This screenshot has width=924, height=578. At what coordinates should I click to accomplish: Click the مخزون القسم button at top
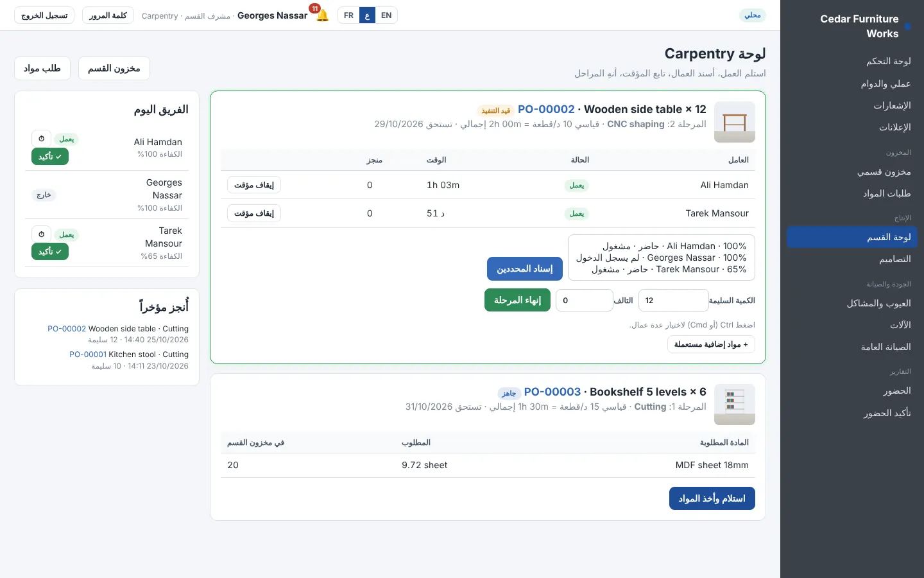pos(114,69)
